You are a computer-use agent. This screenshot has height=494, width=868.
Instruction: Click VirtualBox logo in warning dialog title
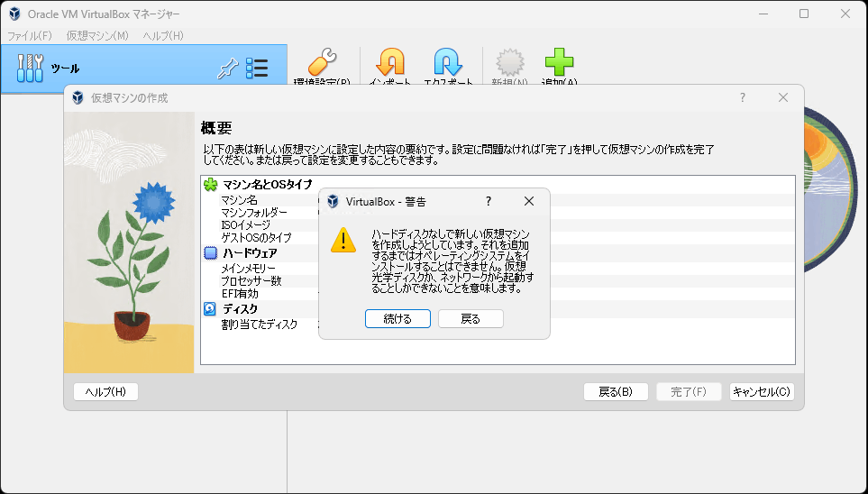[333, 201]
